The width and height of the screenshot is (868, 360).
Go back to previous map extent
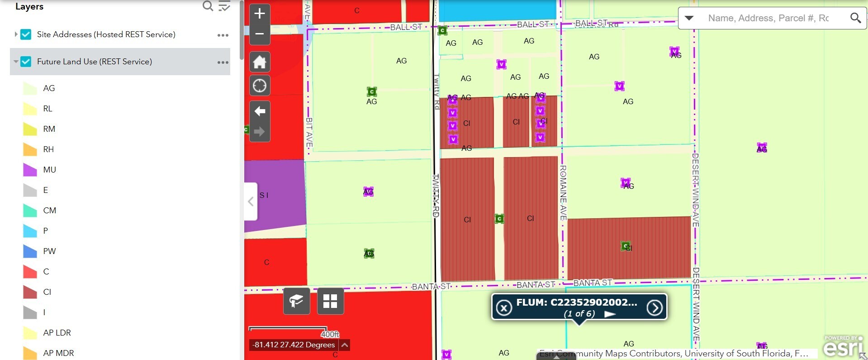(x=260, y=111)
